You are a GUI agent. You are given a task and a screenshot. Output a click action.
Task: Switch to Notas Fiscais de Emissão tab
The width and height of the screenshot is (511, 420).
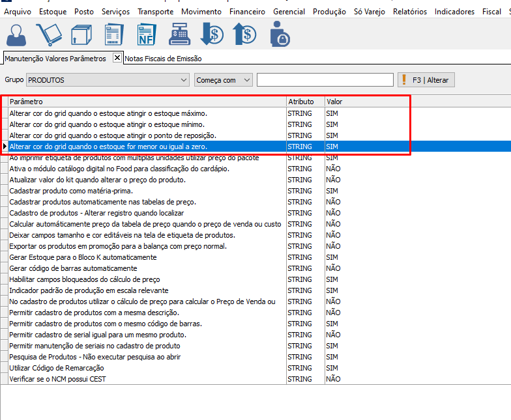click(x=163, y=59)
